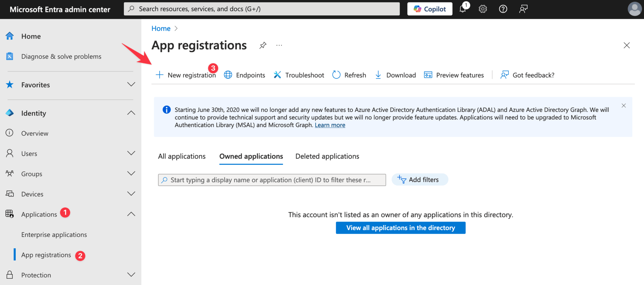Expand the Groups menu chevron
The image size is (644, 285).
[131, 173]
